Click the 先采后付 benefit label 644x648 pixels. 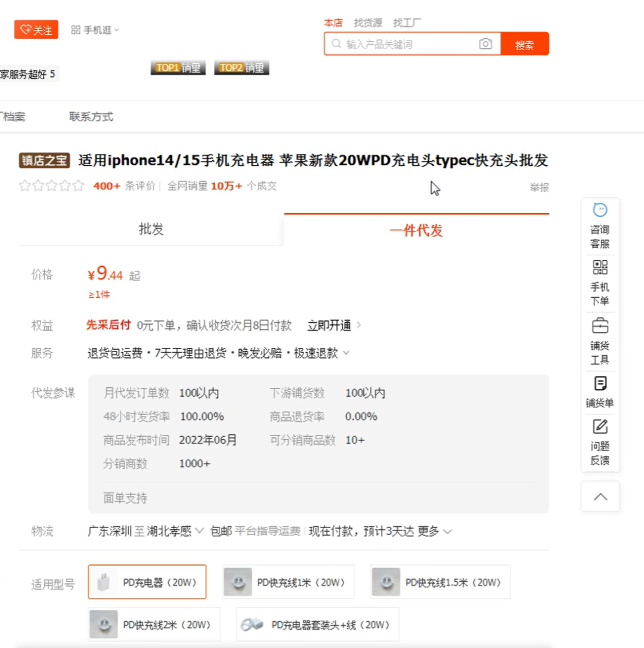pyautogui.click(x=109, y=325)
